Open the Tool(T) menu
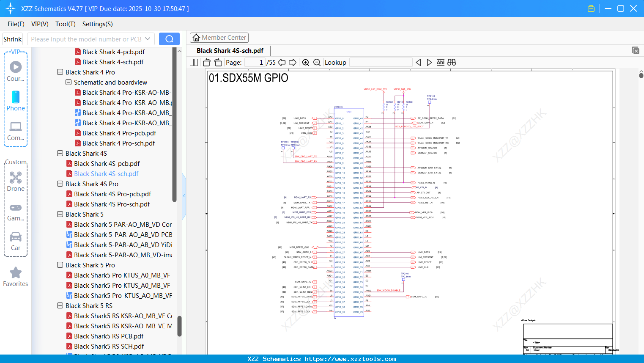644x363 pixels. point(66,24)
